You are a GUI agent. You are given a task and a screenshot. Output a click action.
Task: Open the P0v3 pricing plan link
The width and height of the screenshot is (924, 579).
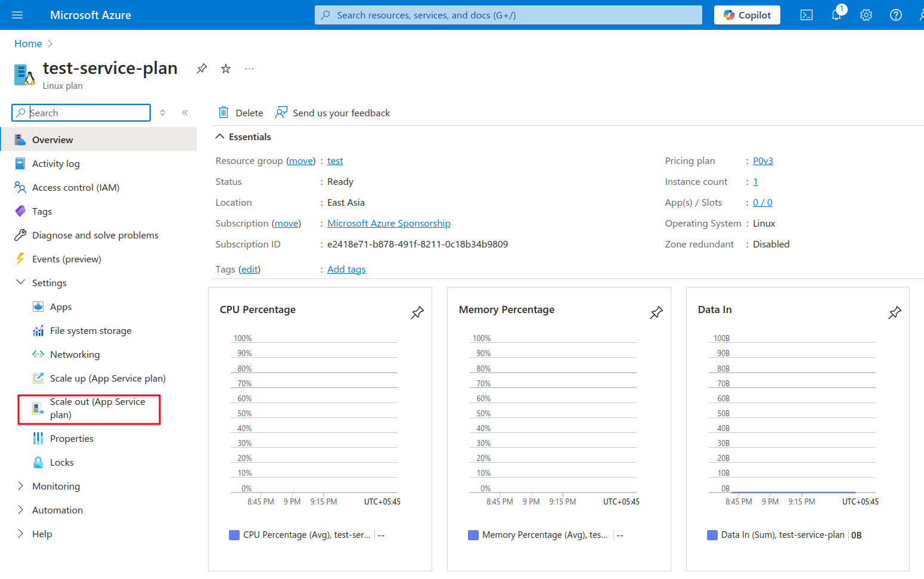coord(763,161)
